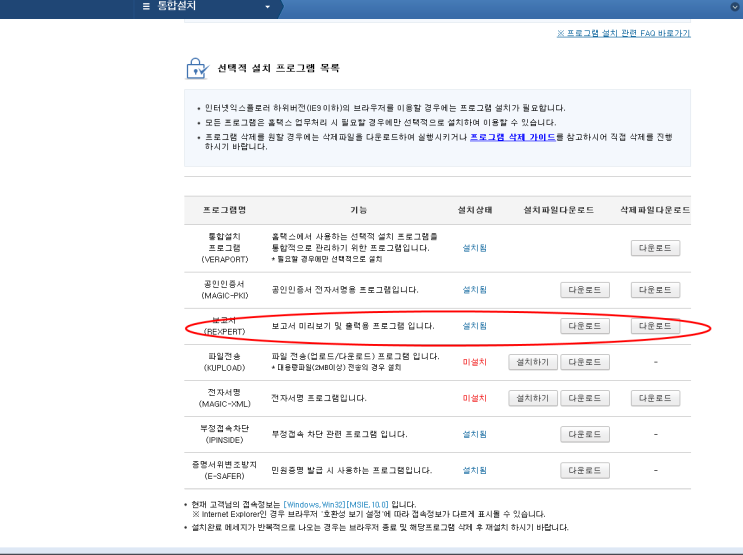This screenshot has height=555, width=743.
Task: Click the 부정접속 차단 관련 프로그램 description
Action: coord(339,434)
